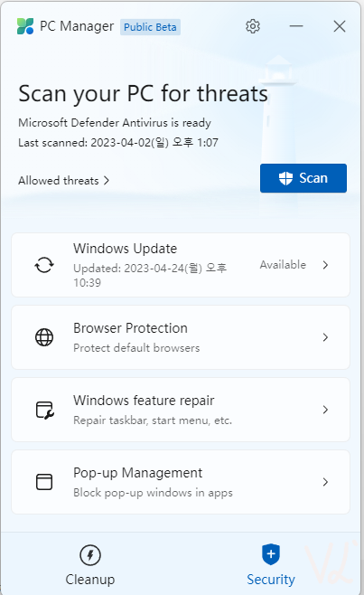This screenshot has height=595, width=364.
Task: Click the Windows feature repair wrench icon
Action: tap(45, 410)
